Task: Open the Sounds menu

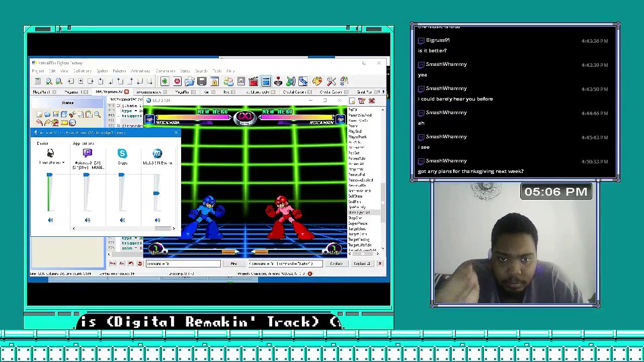Action: pos(201,71)
